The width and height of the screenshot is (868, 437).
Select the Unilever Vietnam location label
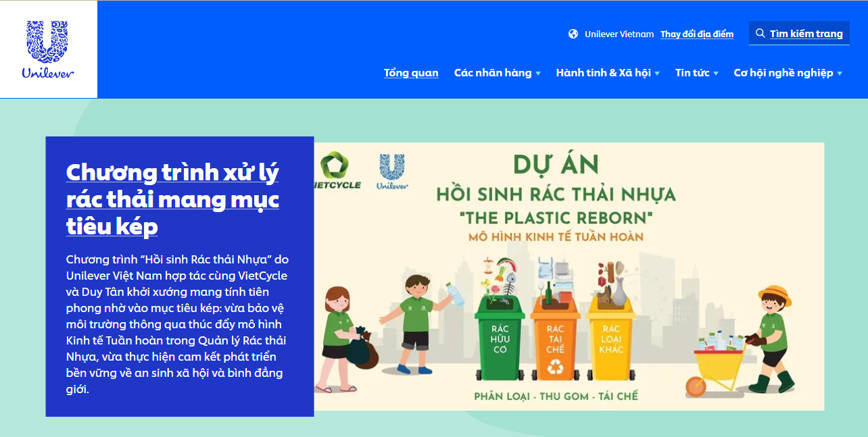(619, 34)
